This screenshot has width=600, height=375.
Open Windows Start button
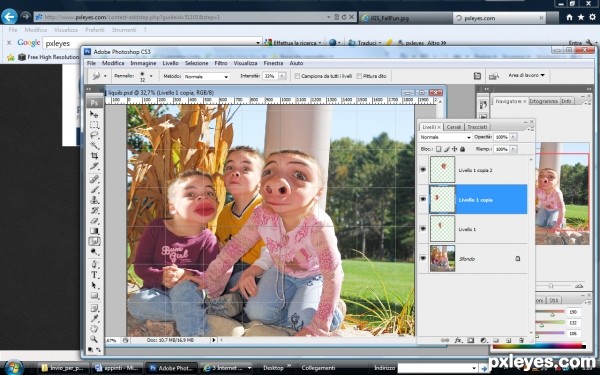click(x=14, y=367)
